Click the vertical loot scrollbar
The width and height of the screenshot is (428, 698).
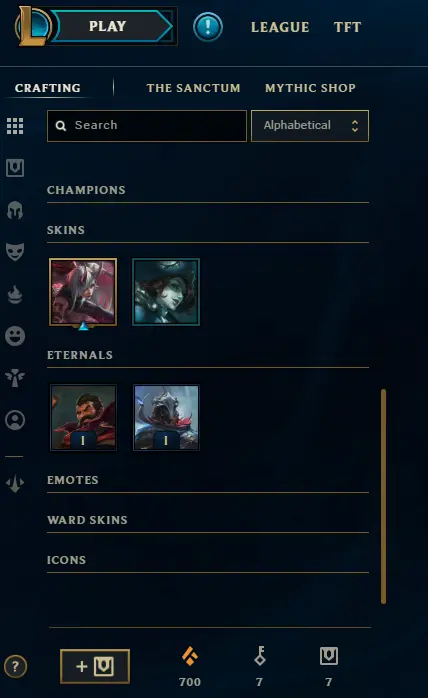tap(383, 496)
